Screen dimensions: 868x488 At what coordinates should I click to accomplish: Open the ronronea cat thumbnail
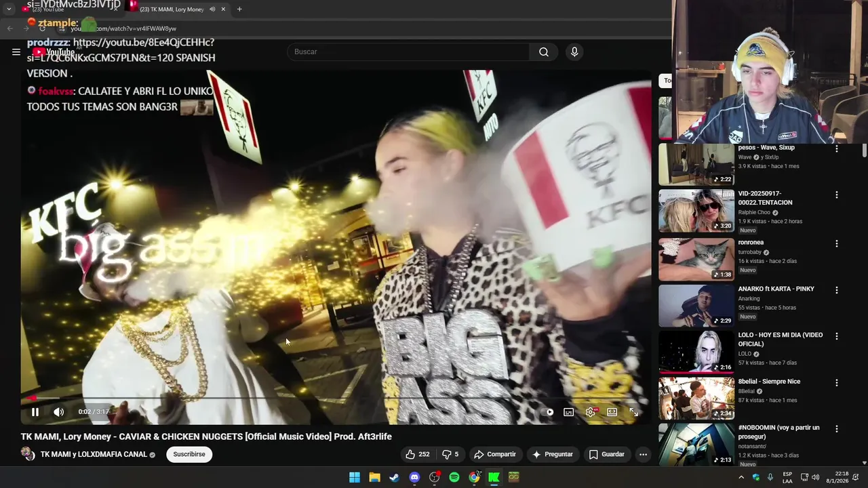pos(696,259)
